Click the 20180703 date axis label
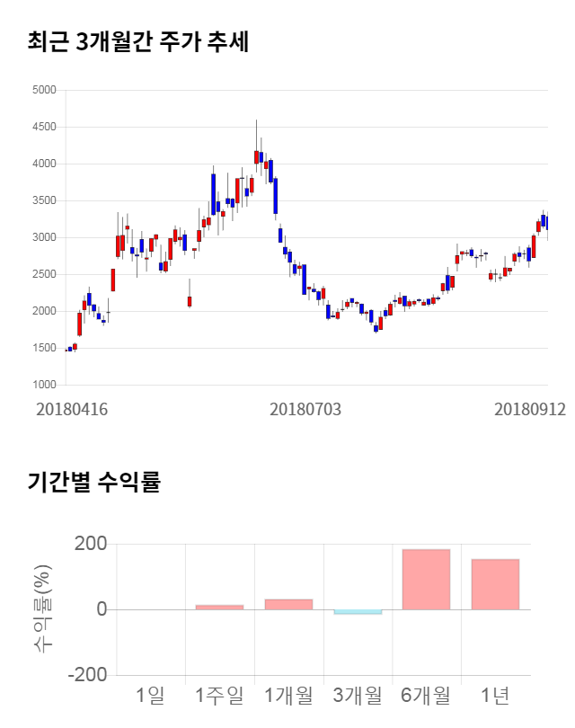 [305, 409]
